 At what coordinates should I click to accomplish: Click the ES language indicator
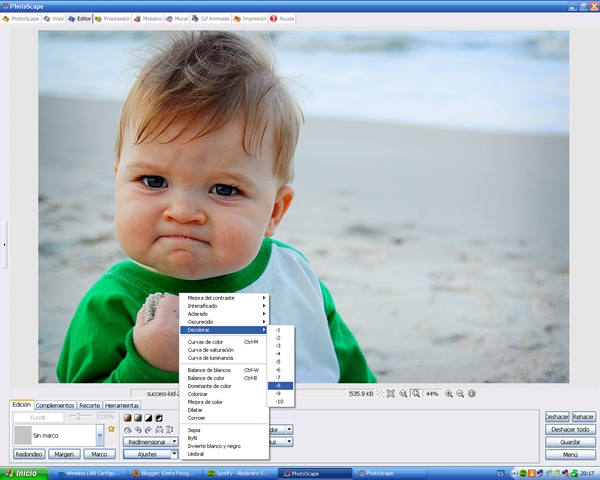(x=501, y=474)
